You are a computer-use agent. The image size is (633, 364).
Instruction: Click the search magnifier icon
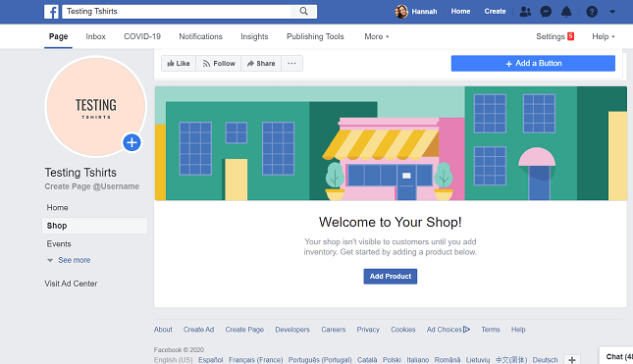tap(303, 12)
